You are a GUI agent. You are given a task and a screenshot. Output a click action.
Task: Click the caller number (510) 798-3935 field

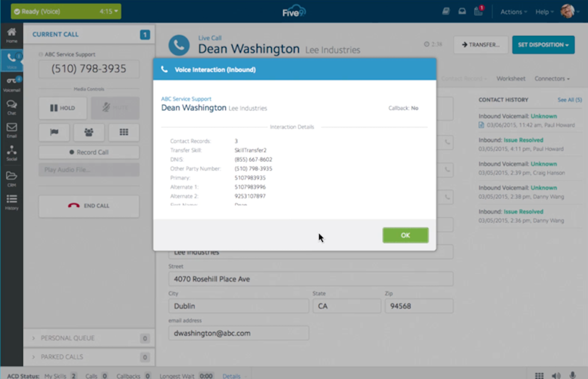89,69
